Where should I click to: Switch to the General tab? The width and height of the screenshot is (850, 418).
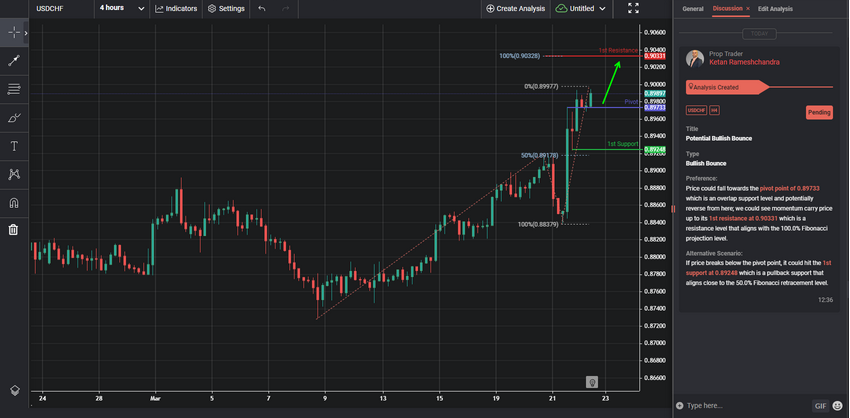693,9
